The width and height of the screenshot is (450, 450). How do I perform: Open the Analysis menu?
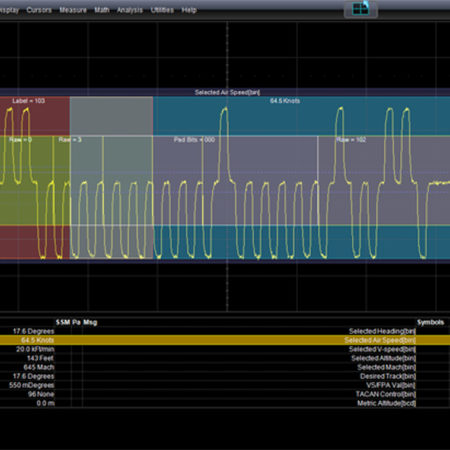point(130,10)
